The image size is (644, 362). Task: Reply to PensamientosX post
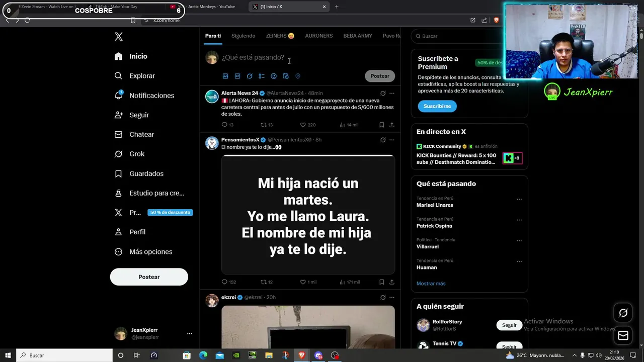pos(229,282)
